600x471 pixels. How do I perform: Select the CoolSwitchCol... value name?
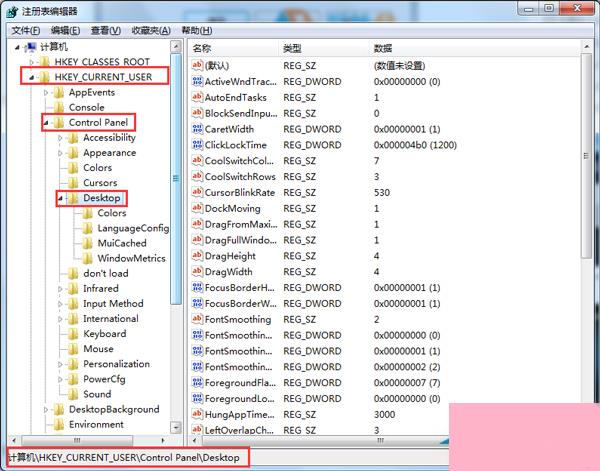click(240, 161)
